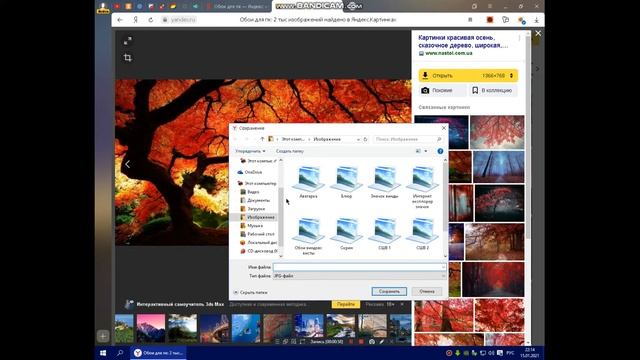Screen dimensions: 640x360
Task: Show previous image with left chevron
Action: click(x=128, y=164)
